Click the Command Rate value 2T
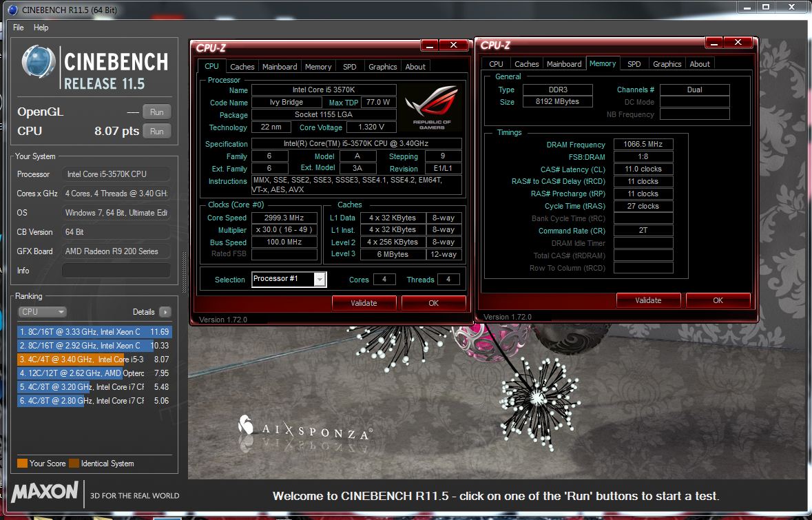 [643, 231]
